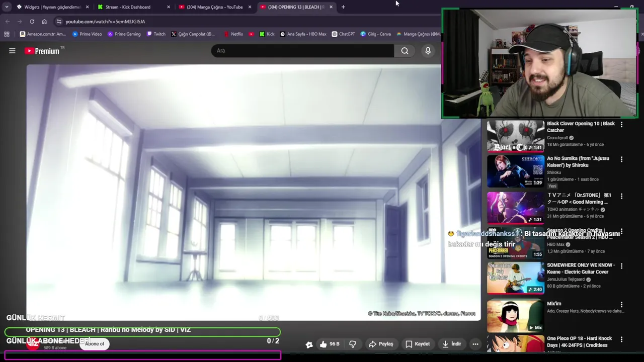Screen dimensions: 644x362
Task: Focus the 'Ara' search field
Action: (x=303, y=51)
